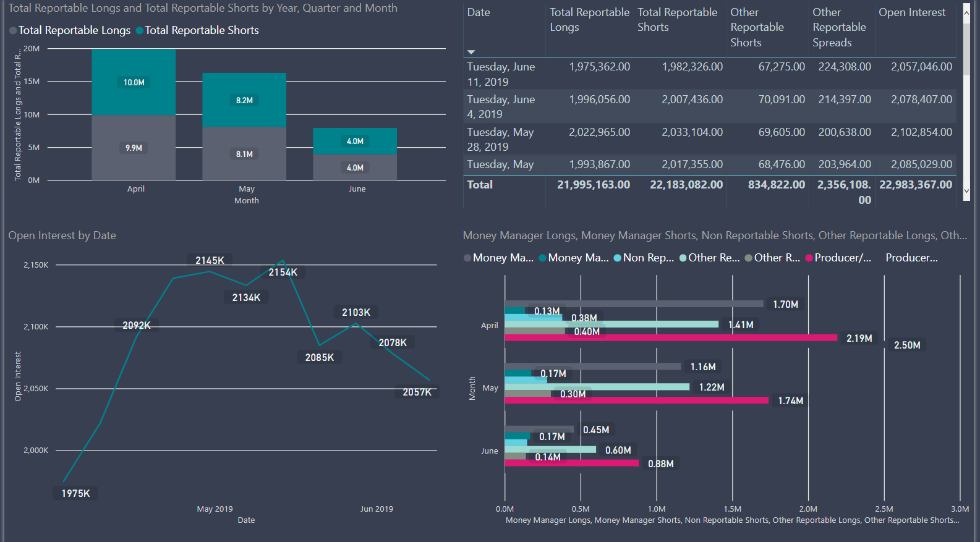Select the Total Reportable Longs legend label
Viewport: 980px width, 542px height.
pos(74,30)
